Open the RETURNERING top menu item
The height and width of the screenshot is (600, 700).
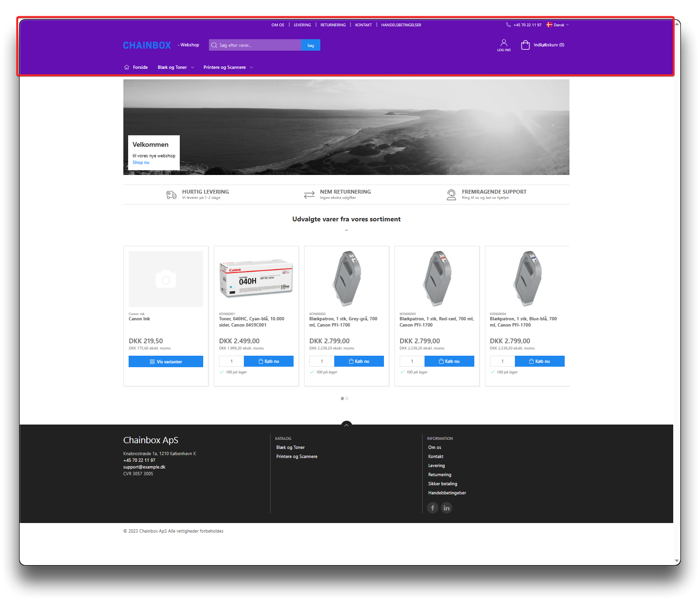click(x=333, y=25)
